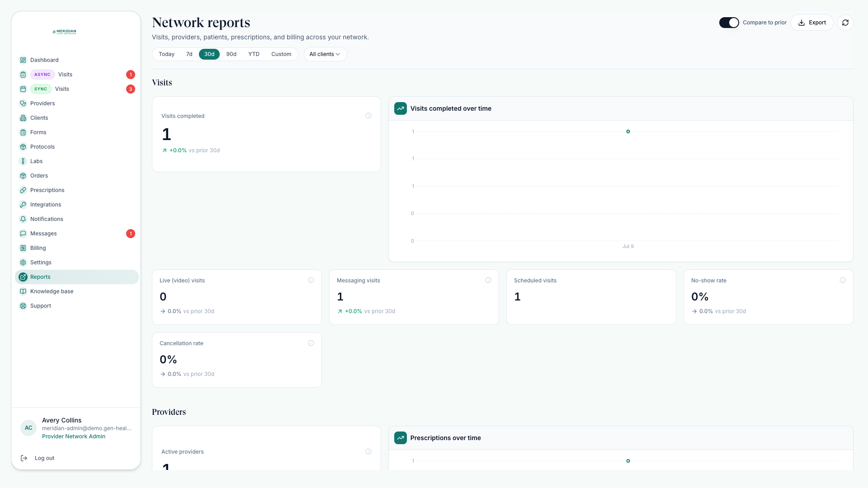Open the Protocols cube icon
Image resolution: width=868 pixels, height=488 pixels.
tap(23, 147)
